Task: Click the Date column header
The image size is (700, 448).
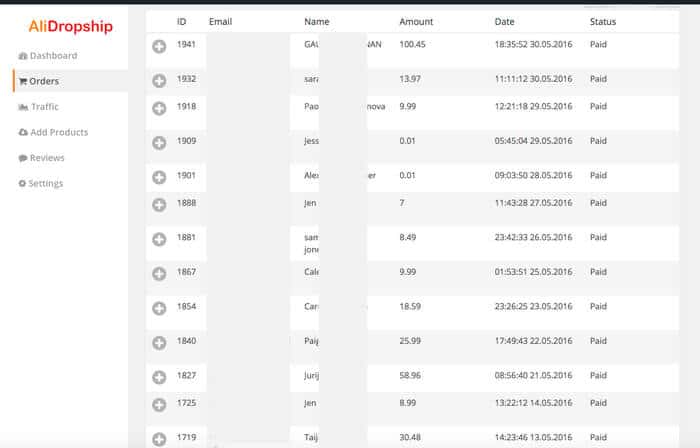Action: coord(504,21)
